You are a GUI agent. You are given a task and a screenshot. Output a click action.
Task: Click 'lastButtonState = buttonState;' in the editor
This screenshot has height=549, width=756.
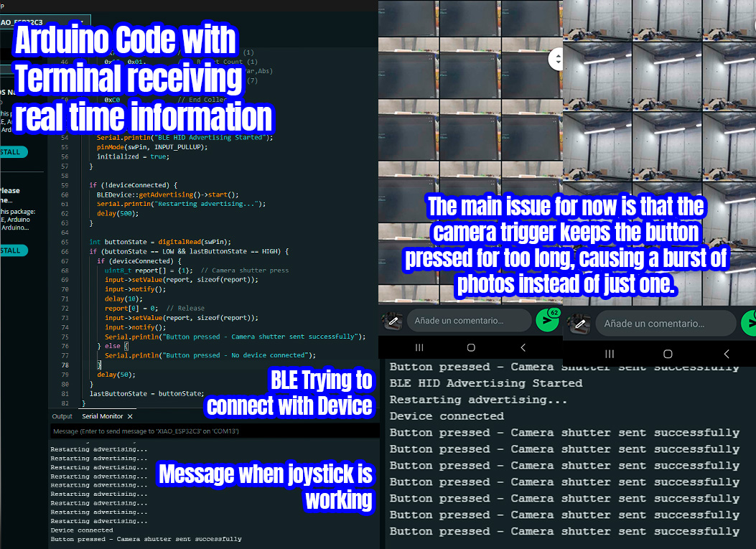point(146,394)
